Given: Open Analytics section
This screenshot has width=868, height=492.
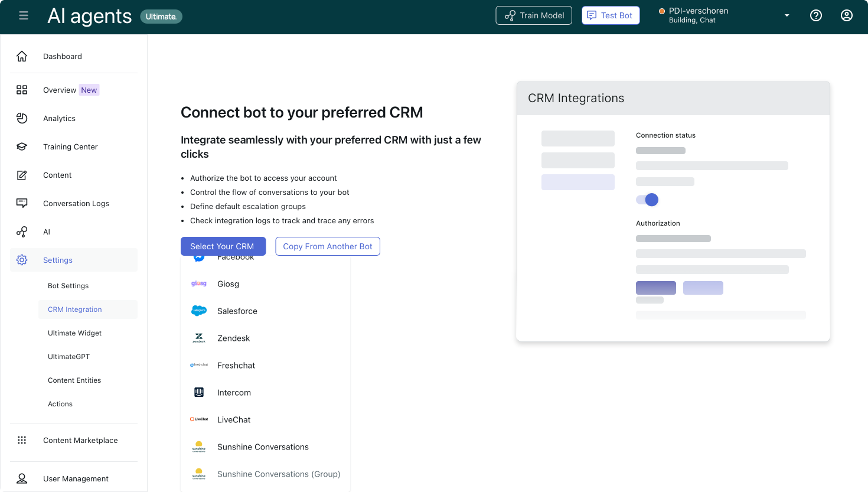Looking at the screenshot, I should point(74,118).
